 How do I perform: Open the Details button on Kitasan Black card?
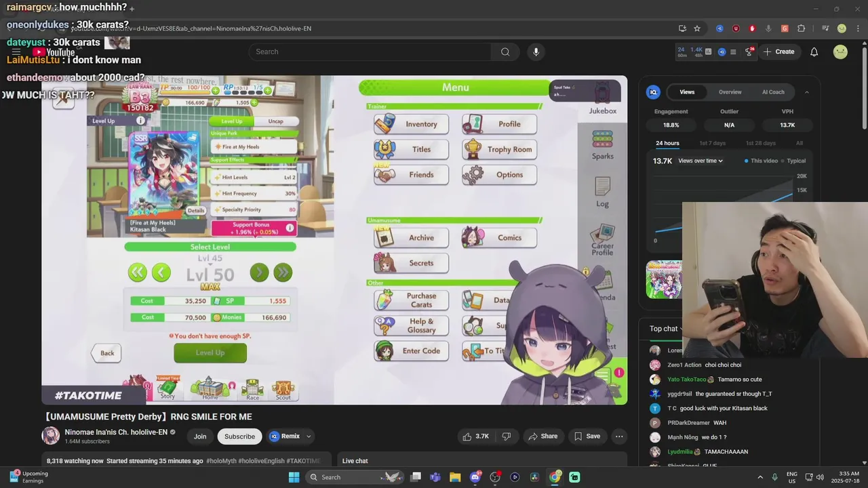195,211
